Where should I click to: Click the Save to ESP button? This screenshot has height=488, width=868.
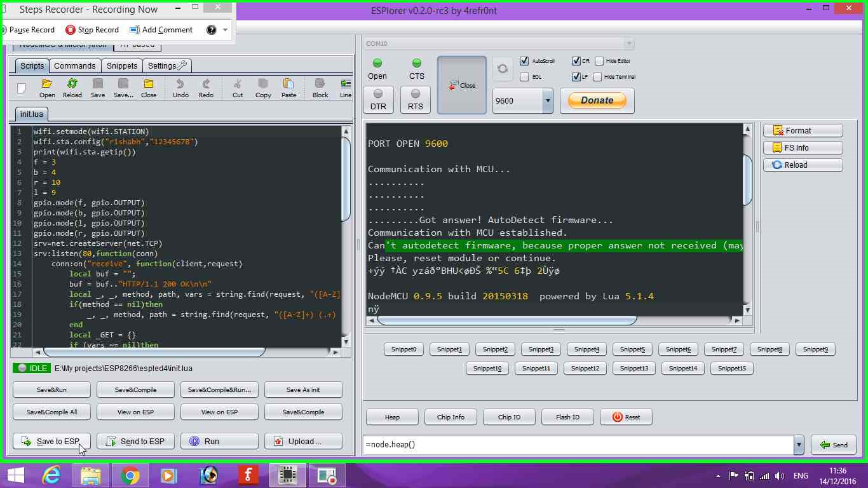[51, 441]
